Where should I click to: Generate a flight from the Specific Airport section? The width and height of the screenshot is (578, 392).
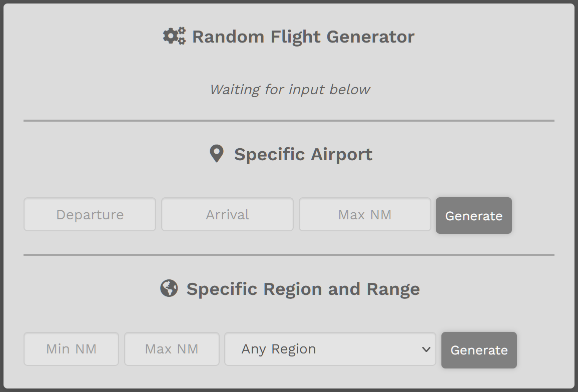[474, 215]
